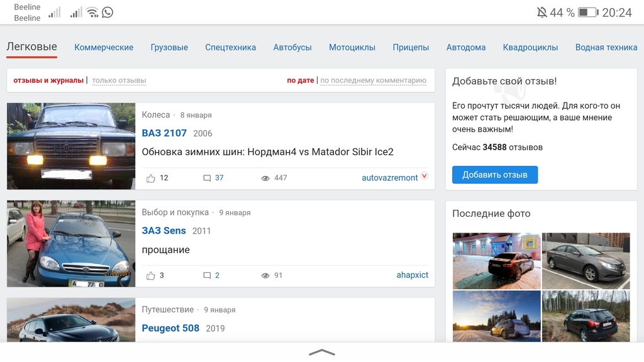
Task: Filter by отзывы и журналы
Action: (48, 80)
